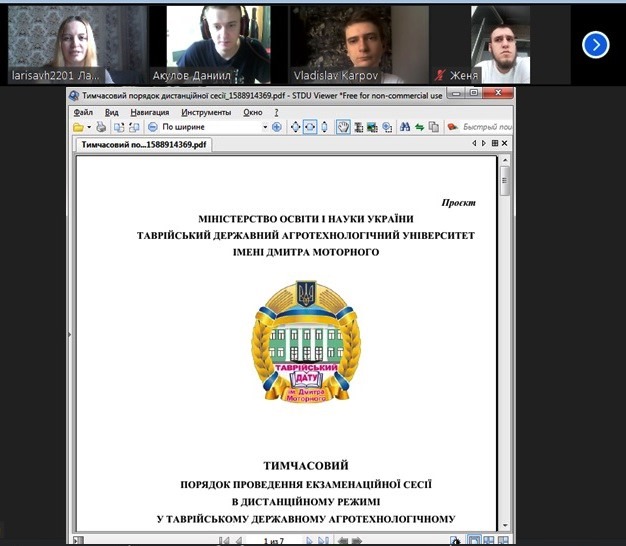
Task: Choose the image selection tool icon
Action: pyautogui.click(x=372, y=127)
